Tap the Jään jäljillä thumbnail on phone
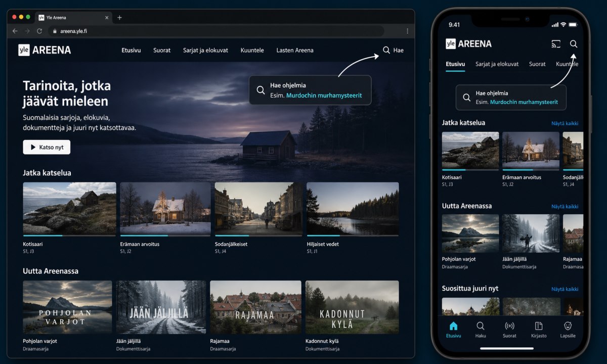 coord(531,233)
